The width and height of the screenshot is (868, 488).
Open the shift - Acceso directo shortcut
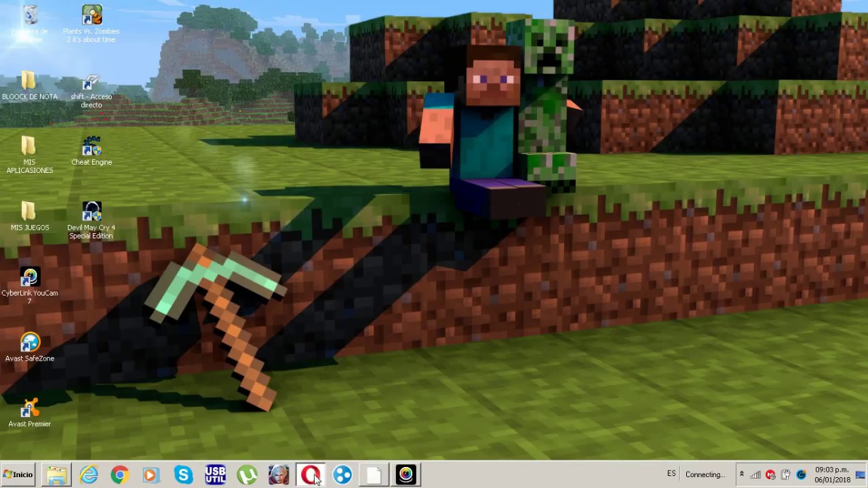pyautogui.click(x=92, y=91)
